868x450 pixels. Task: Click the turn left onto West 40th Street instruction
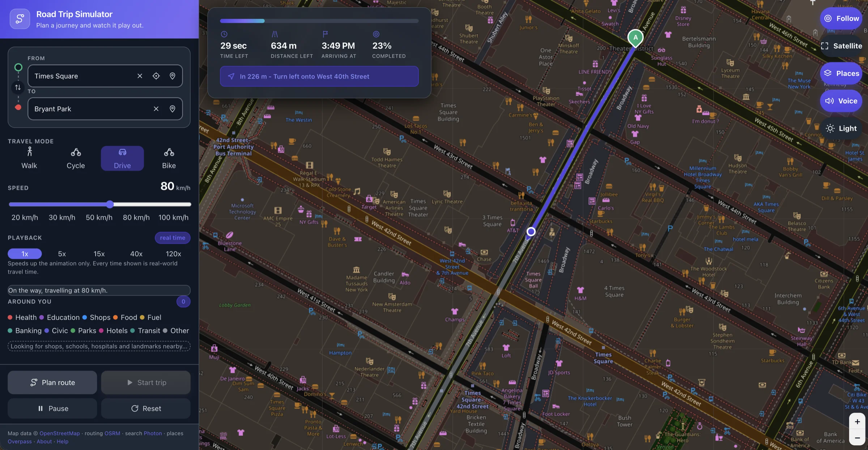click(x=319, y=76)
